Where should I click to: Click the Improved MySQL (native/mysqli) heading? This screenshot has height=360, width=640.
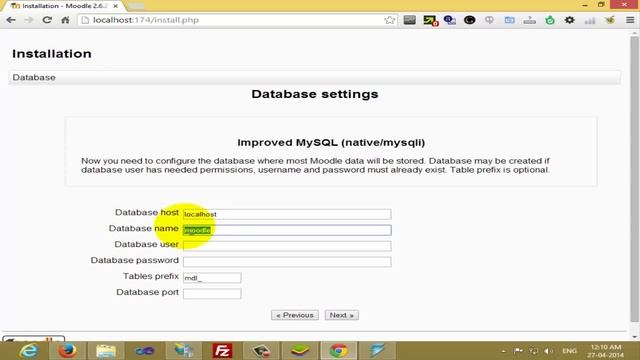[331, 142]
